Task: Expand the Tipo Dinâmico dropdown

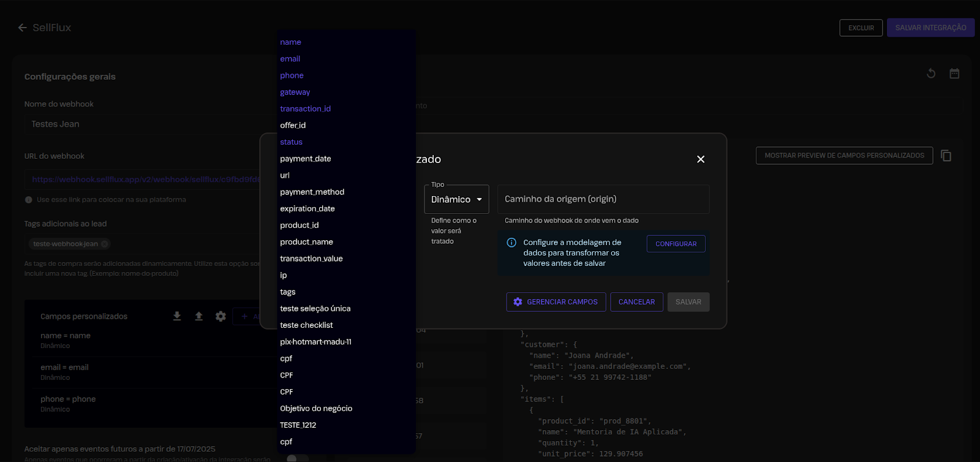Action: click(456, 200)
